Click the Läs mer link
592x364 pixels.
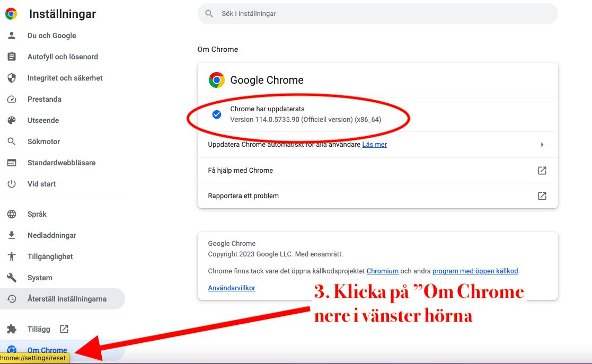coord(375,144)
